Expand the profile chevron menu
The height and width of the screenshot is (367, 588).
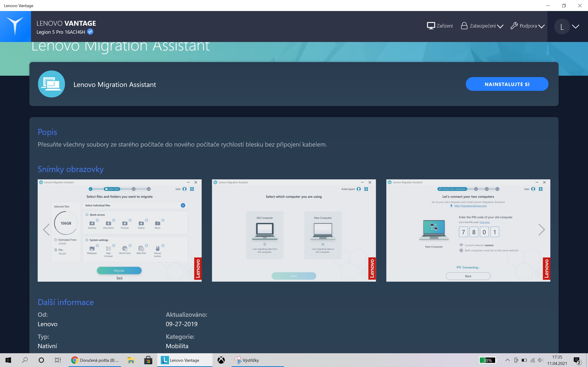[576, 26]
